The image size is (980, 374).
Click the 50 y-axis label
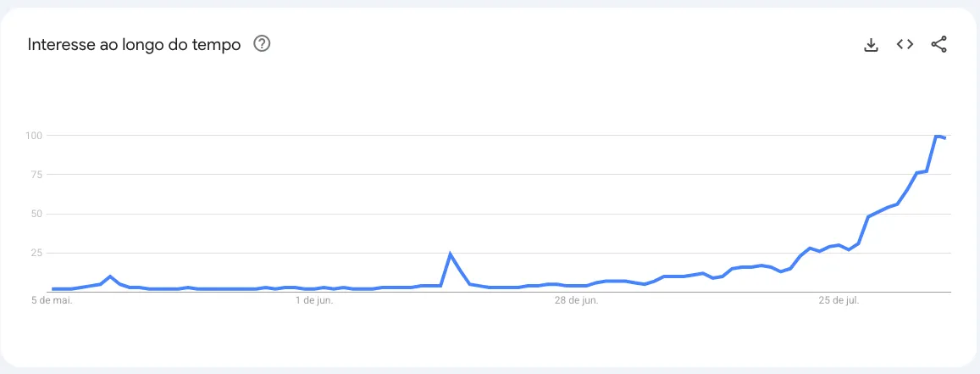(36, 214)
